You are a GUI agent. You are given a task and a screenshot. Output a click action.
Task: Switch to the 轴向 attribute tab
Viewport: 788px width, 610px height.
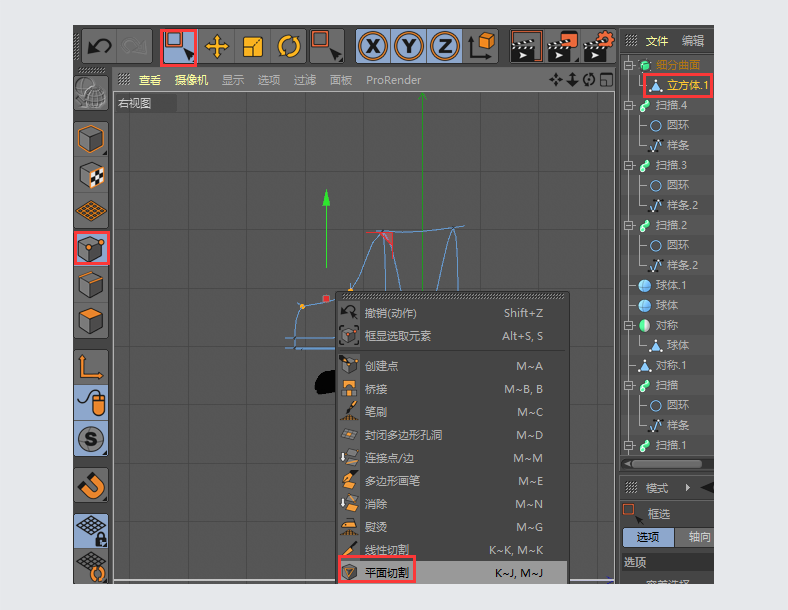pyautogui.click(x=696, y=537)
